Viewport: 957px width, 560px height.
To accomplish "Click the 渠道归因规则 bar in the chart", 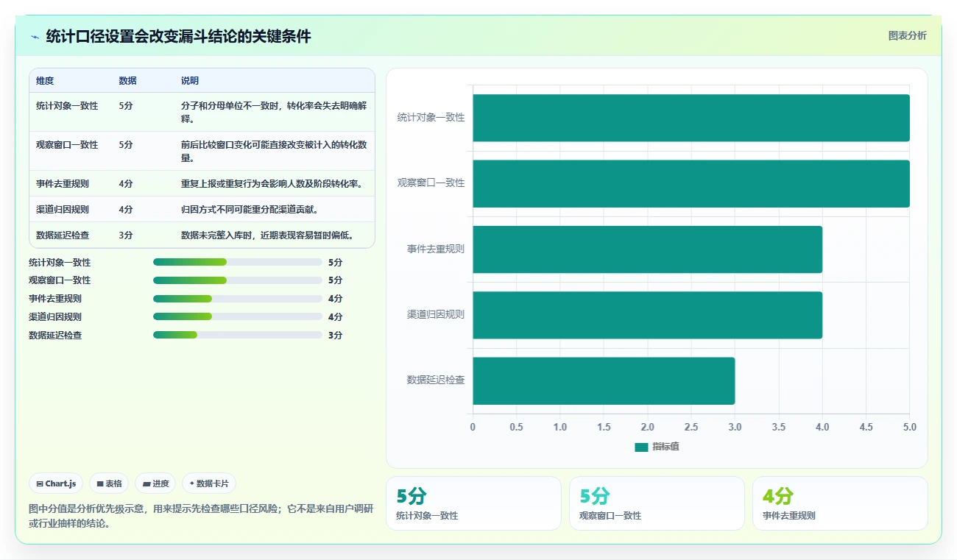I will pos(647,315).
